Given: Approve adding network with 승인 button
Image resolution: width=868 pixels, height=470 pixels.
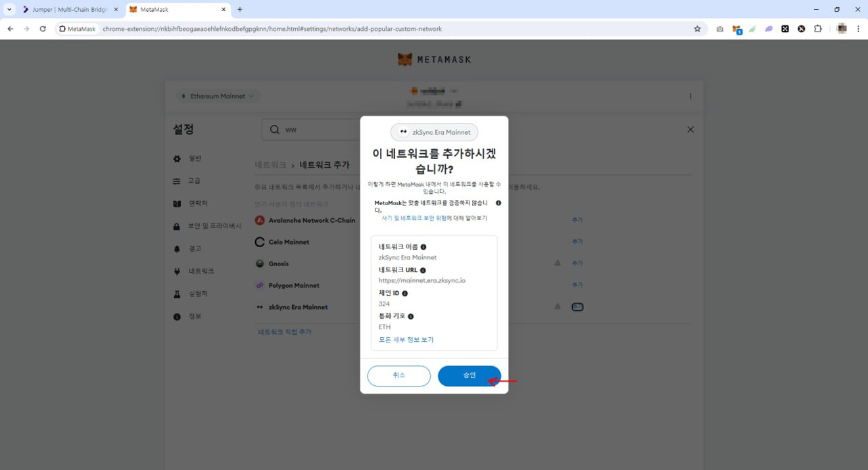Looking at the screenshot, I should [469, 376].
